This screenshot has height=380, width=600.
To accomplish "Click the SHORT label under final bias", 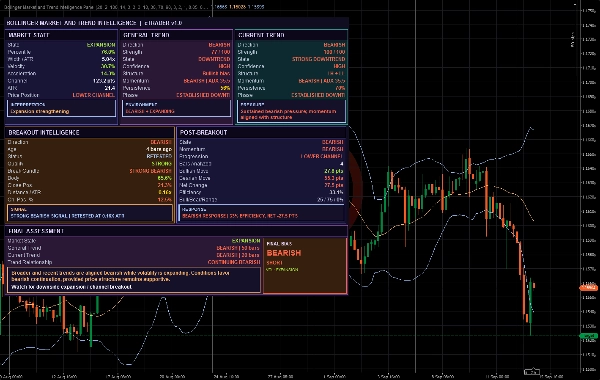I will [274, 263].
